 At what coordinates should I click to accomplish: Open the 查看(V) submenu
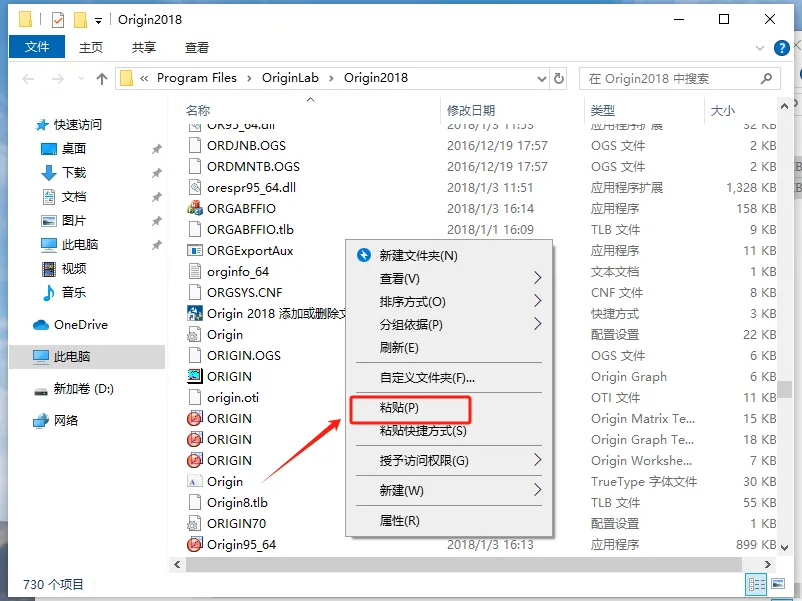pyautogui.click(x=399, y=278)
